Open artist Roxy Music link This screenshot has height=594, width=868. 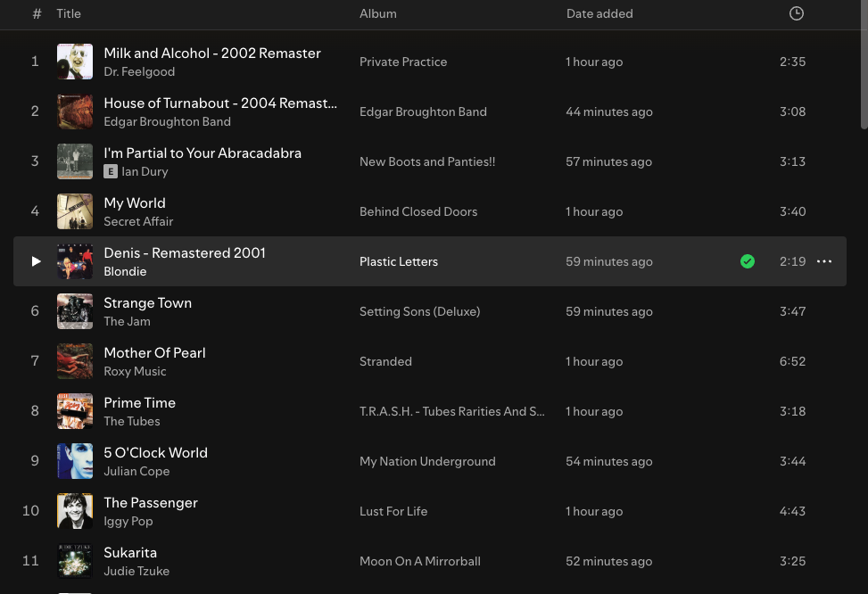click(x=135, y=371)
